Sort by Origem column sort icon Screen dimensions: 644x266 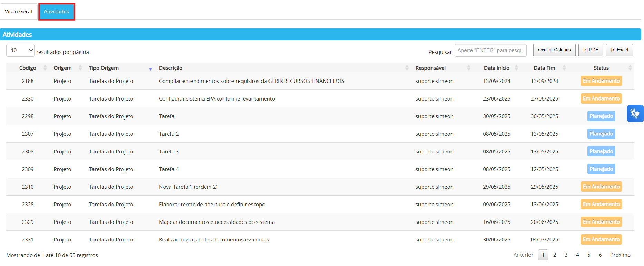[x=80, y=68]
